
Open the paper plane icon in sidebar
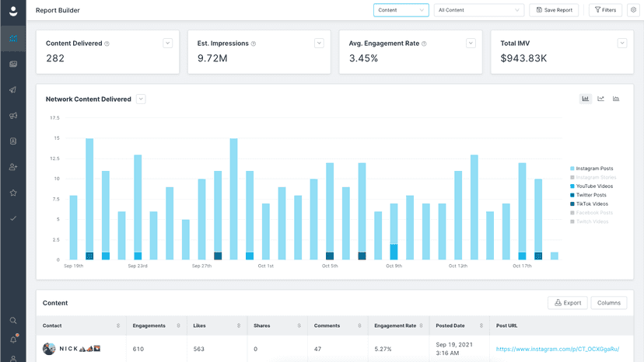[x=13, y=90]
